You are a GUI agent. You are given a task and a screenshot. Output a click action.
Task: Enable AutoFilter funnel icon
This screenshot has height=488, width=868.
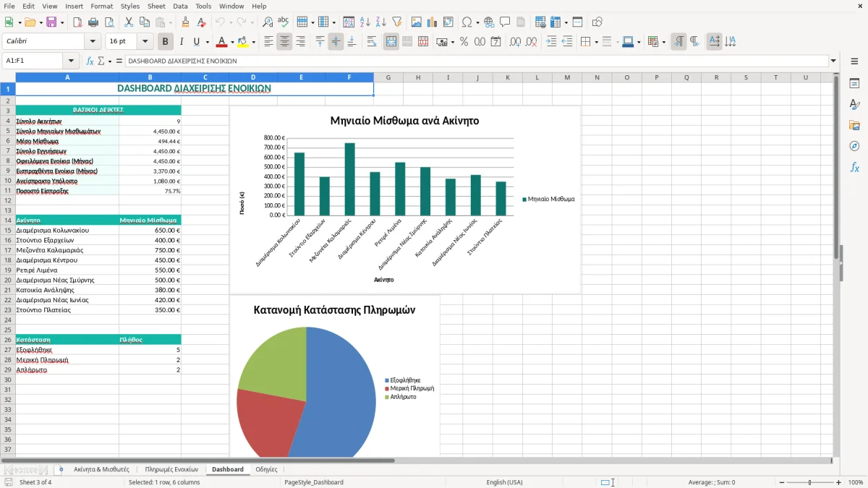tap(396, 22)
